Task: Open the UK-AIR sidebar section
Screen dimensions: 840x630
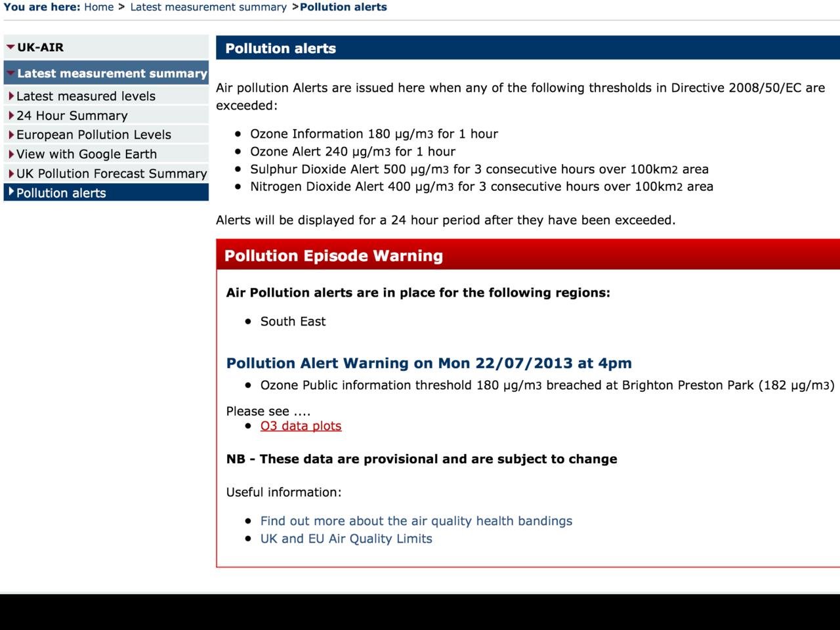Action: [41, 47]
